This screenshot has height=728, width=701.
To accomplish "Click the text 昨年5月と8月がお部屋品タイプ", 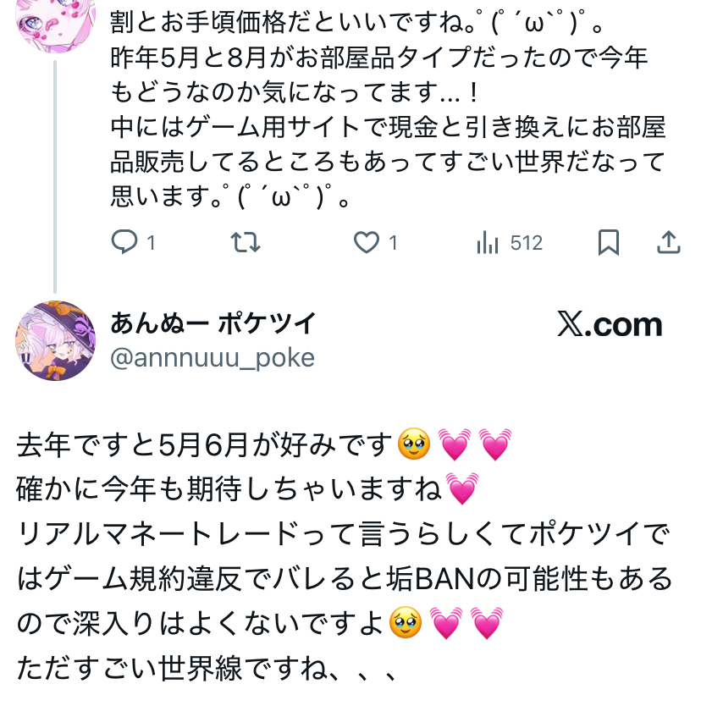I will 379,58.
